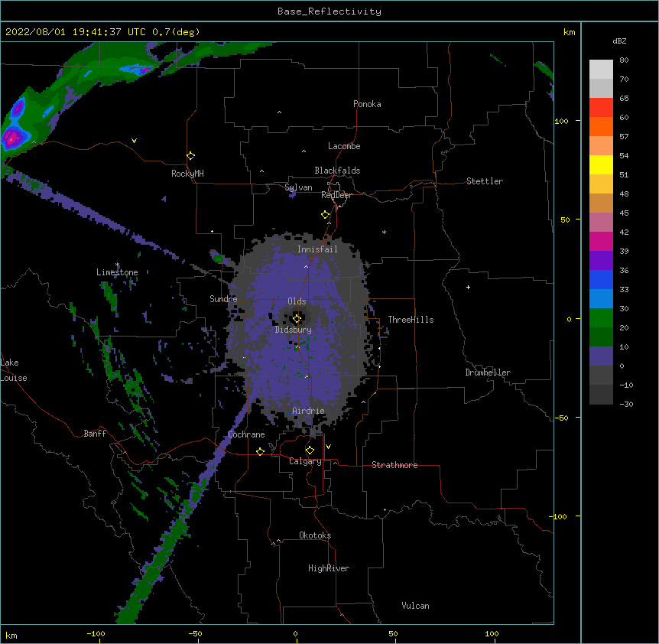Screen dimensions: 659x644
Task: Click the white plus marker north of Drumheller
Action: 468,287
